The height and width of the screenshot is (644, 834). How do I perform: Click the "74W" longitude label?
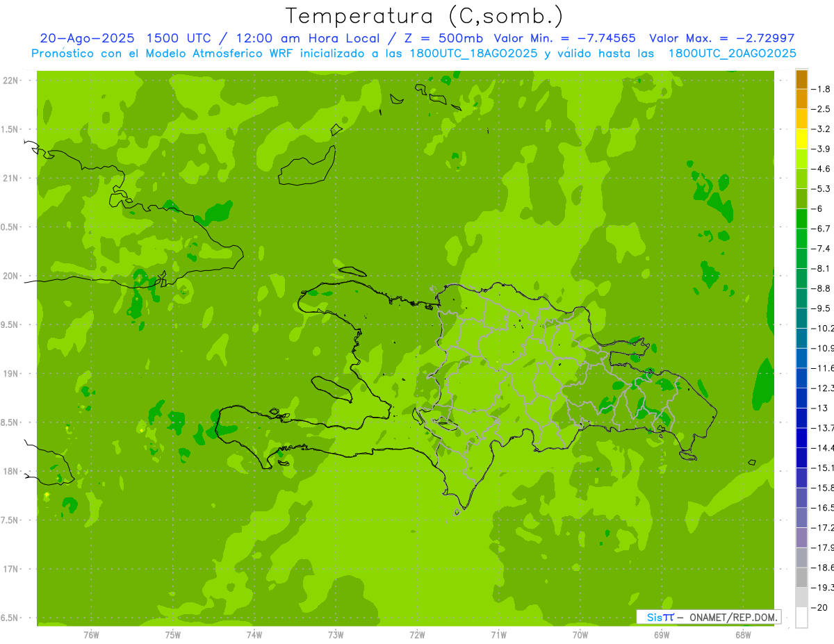pyautogui.click(x=254, y=634)
